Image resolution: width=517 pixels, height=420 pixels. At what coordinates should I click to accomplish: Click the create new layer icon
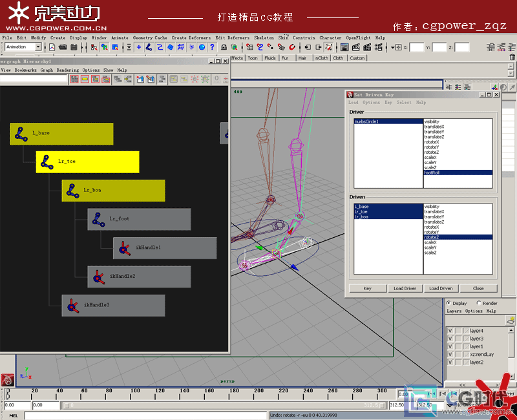[x=511, y=320]
